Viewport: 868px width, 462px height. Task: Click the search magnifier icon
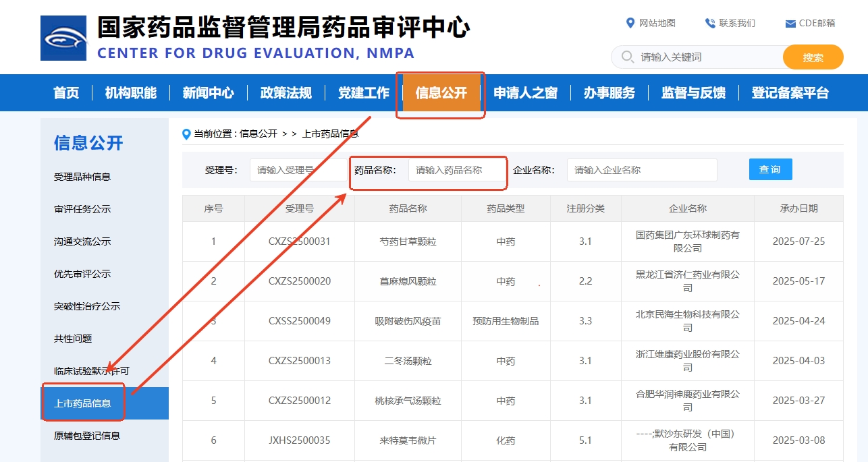click(627, 57)
